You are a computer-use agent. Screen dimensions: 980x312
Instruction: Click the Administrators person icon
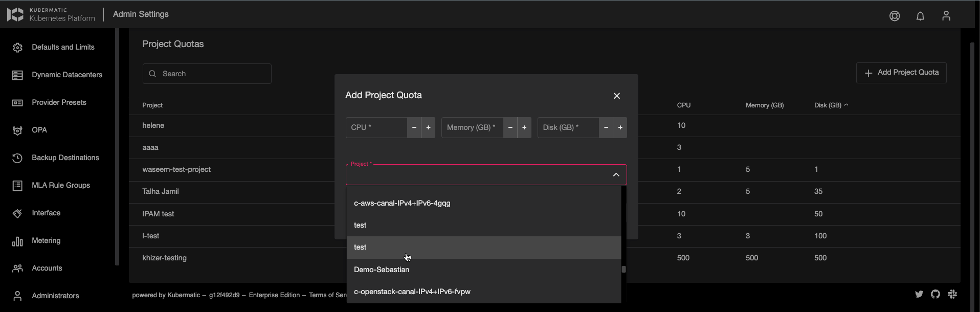coord(17,296)
